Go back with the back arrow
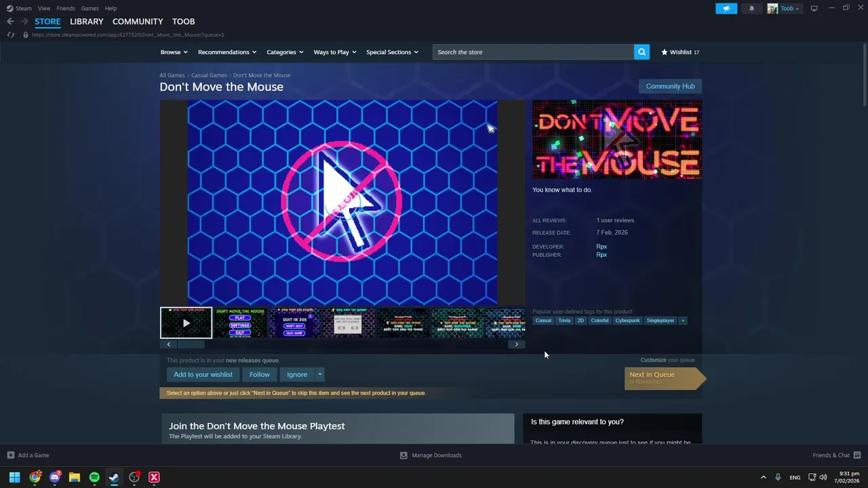The image size is (868, 488). 10,22
